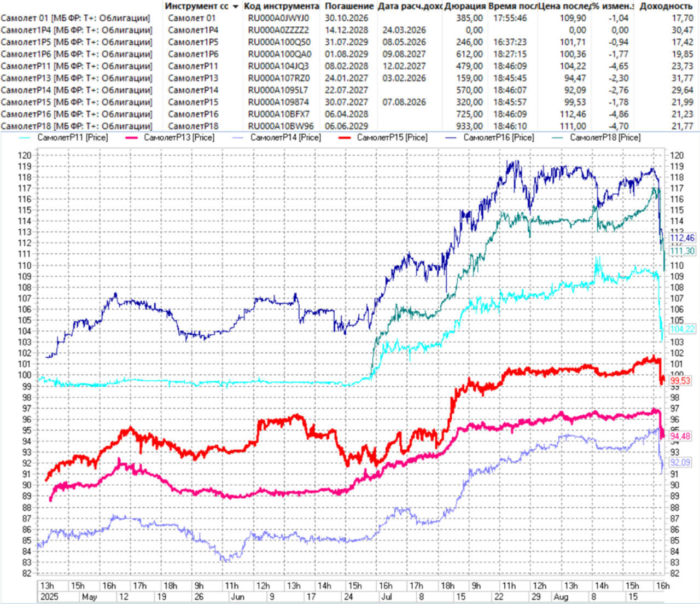Click percent change value -4,86

click(620, 114)
